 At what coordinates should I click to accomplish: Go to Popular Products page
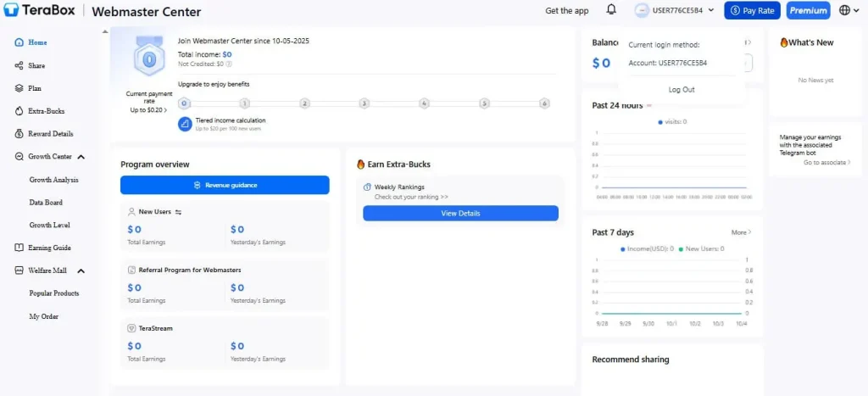pyautogui.click(x=54, y=293)
